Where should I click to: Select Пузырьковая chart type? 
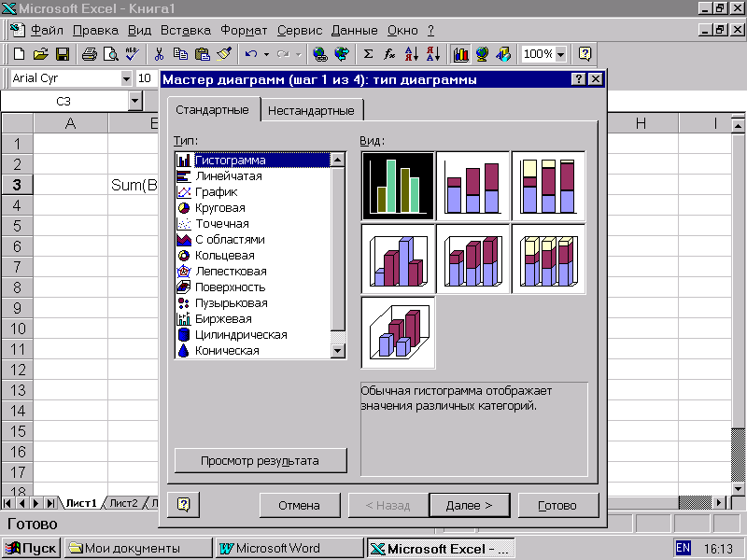[x=252, y=303]
